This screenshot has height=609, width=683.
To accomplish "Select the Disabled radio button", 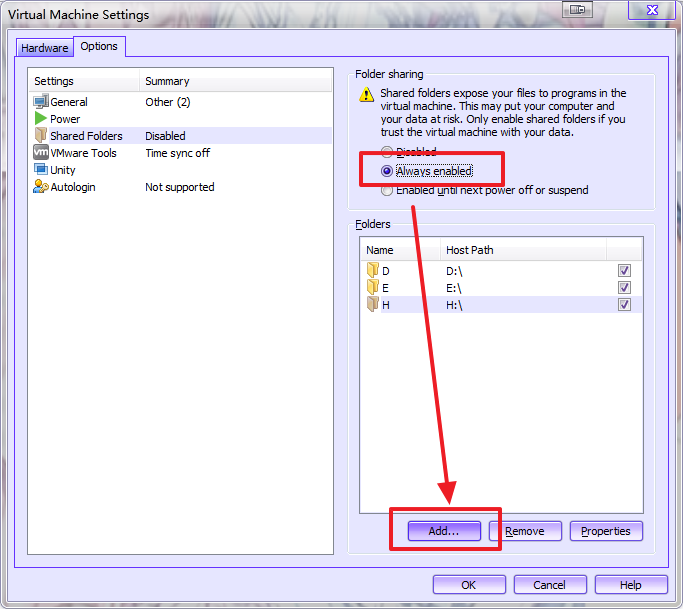I will pyautogui.click(x=387, y=153).
